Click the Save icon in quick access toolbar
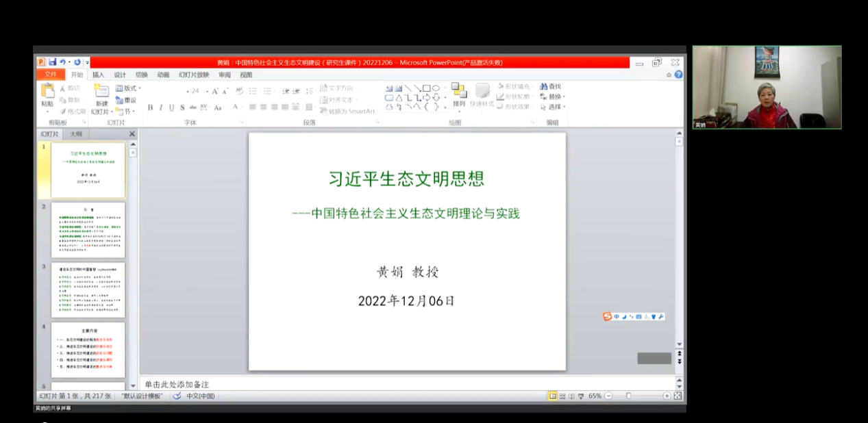The height and width of the screenshot is (423, 868). click(52, 62)
